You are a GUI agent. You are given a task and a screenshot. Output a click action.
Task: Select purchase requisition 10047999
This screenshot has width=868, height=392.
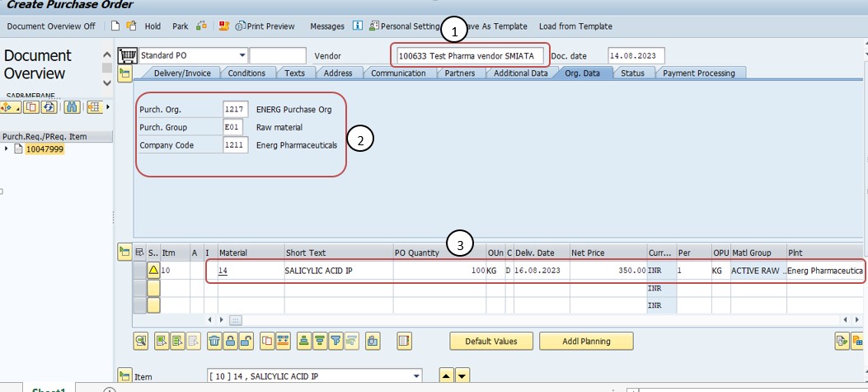click(x=45, y=149)
